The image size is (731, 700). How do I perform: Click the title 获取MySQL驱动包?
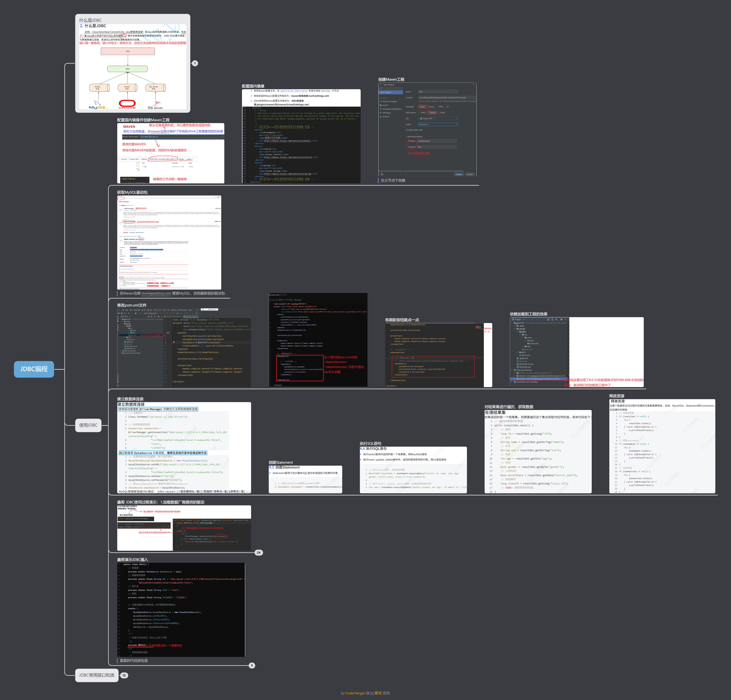(132, 192)
